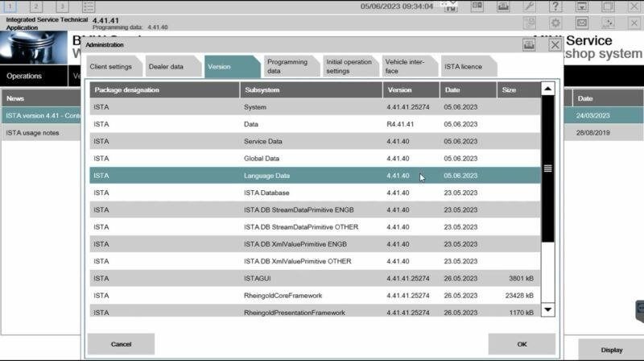Select session 1 icon in top bar
Image resolution: width=644 pixels, height=361 pixels.
(x=10, y=6)
